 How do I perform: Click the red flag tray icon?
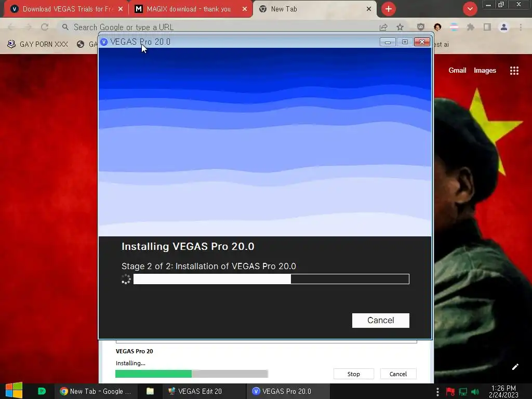450,392
